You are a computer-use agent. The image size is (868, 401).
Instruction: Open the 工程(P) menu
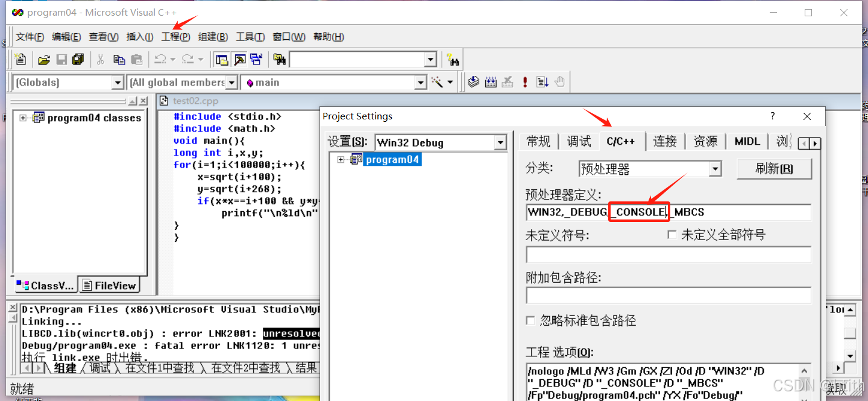pos(176,37)
